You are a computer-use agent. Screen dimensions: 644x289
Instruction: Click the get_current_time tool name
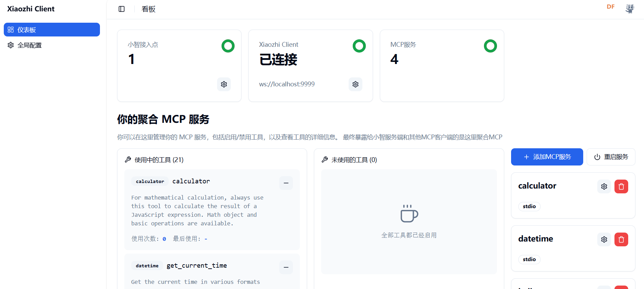point(197,266)
